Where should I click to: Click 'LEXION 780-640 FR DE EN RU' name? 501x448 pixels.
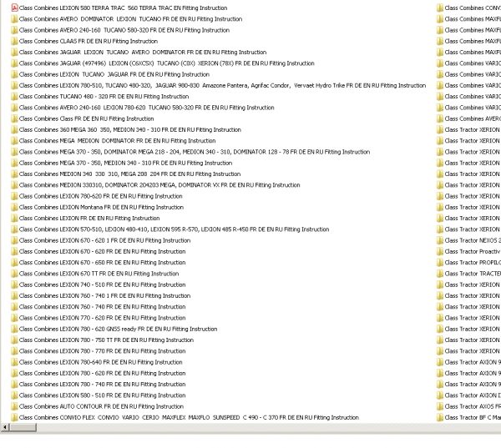[101, 362]
